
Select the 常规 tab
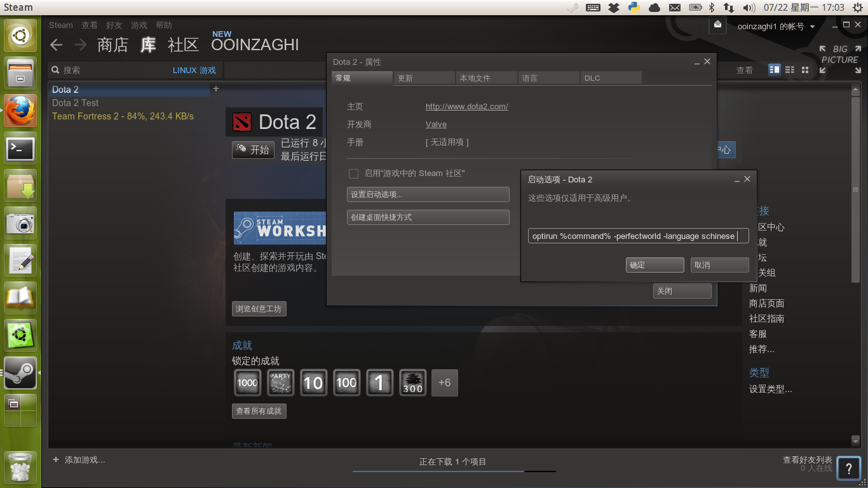[x=362, y=78]
